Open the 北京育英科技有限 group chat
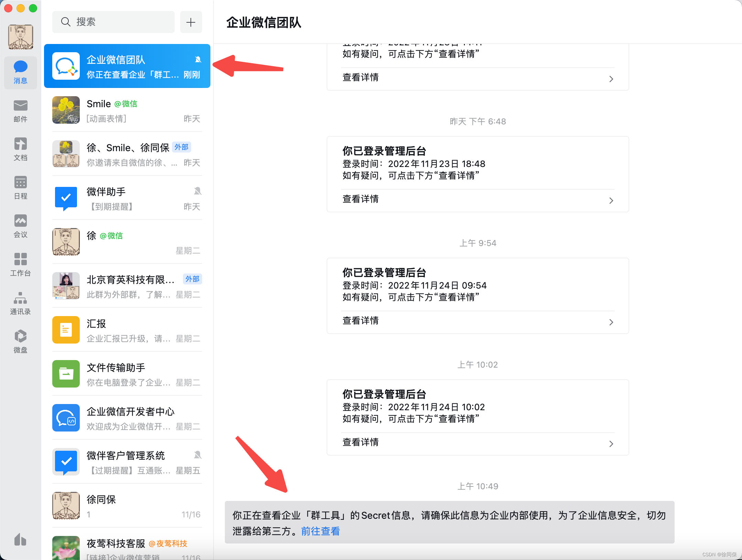 pos(127,286)
